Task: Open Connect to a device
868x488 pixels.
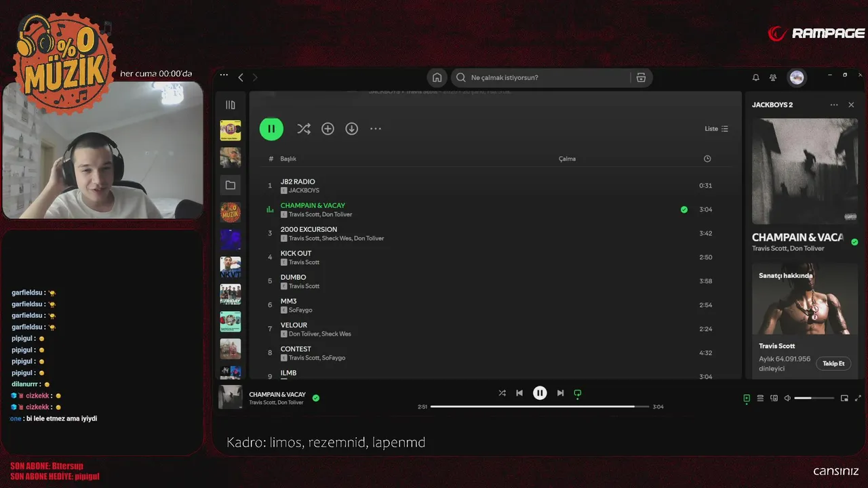Action: pos(774,399)
